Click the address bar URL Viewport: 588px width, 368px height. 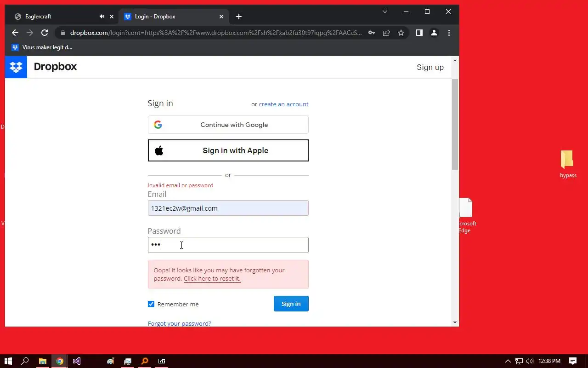tap(216, 33)
